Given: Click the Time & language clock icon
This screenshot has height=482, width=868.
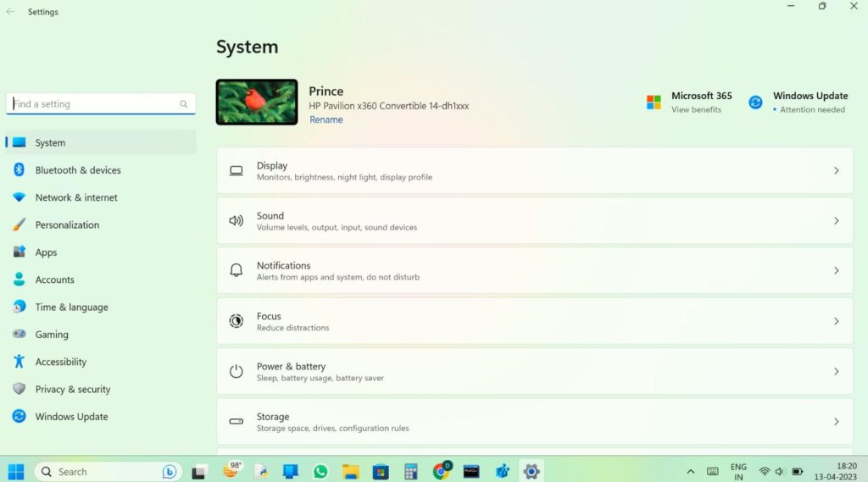Looking at the screenshot, I should [x=19, y=307].
